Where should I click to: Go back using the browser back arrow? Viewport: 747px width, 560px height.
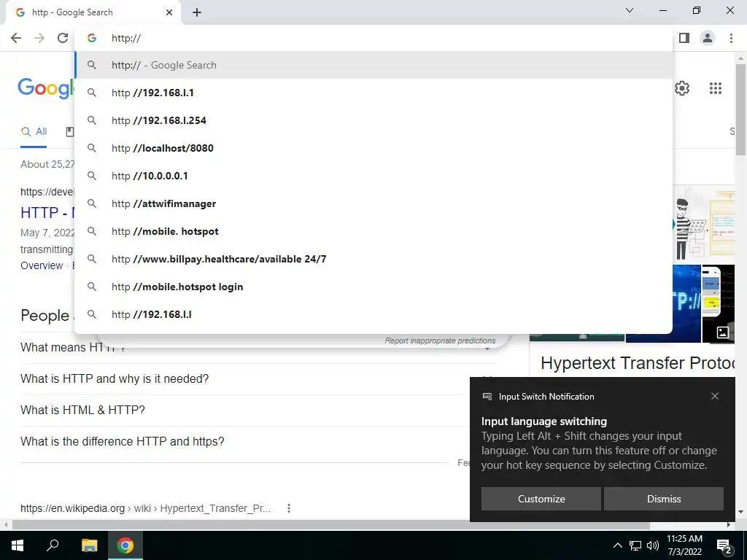click(x=16, y=38)
